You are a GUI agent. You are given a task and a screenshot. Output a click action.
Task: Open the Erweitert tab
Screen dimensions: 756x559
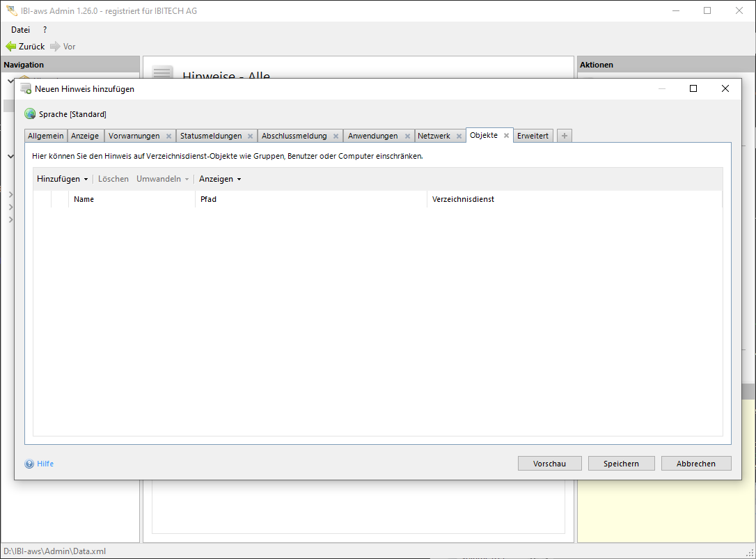(533, 136)
